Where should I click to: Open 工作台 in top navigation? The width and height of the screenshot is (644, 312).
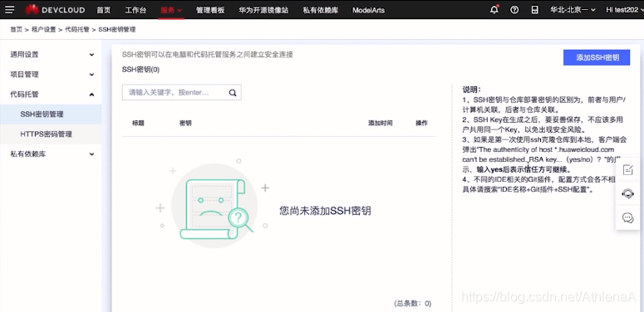[x=135, y=10]
